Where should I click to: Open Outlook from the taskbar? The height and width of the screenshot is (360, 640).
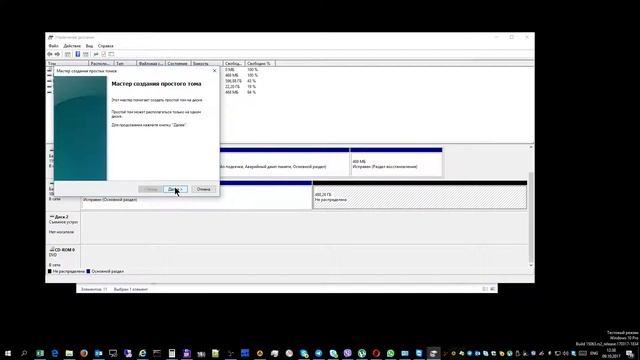pyautogui.click(x=98, y=353)
